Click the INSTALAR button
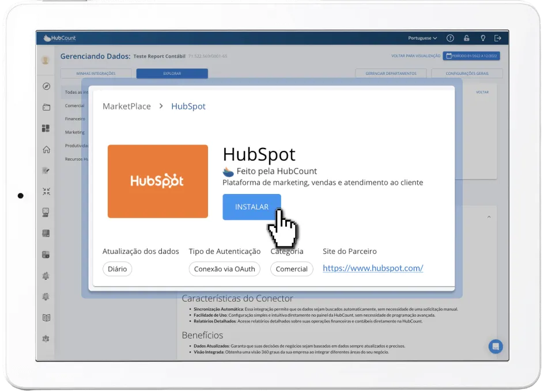544x392 pixels. pyautogui.click(x=251, y=207)
